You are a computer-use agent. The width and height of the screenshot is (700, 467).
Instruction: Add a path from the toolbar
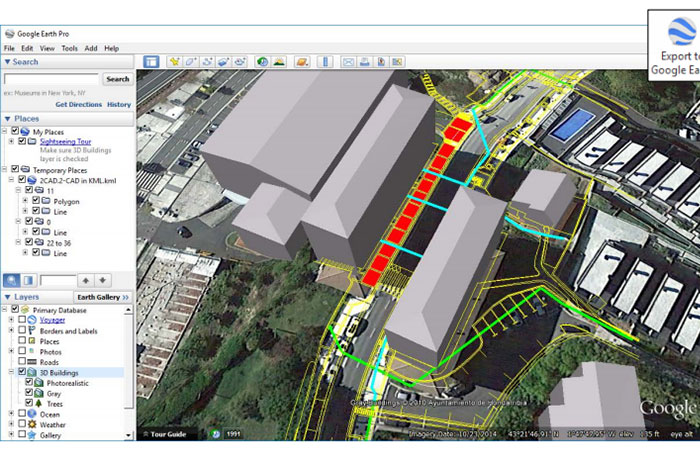207,62
